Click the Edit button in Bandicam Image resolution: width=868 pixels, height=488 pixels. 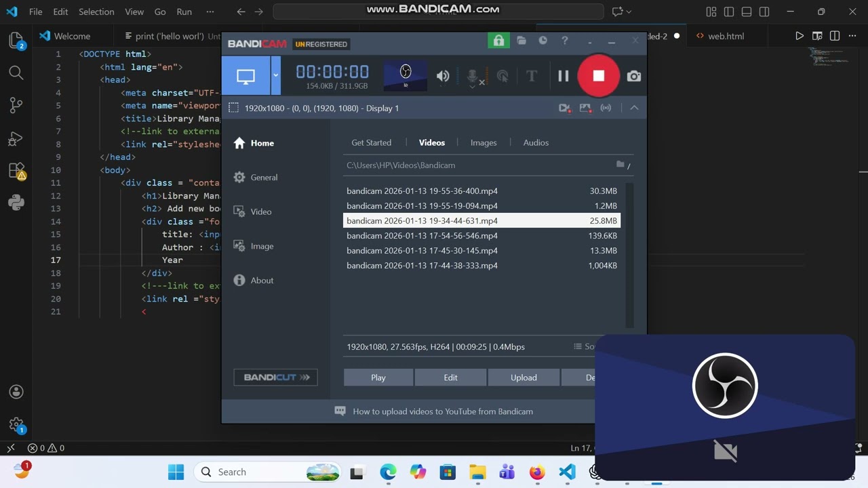pos(450,378)
